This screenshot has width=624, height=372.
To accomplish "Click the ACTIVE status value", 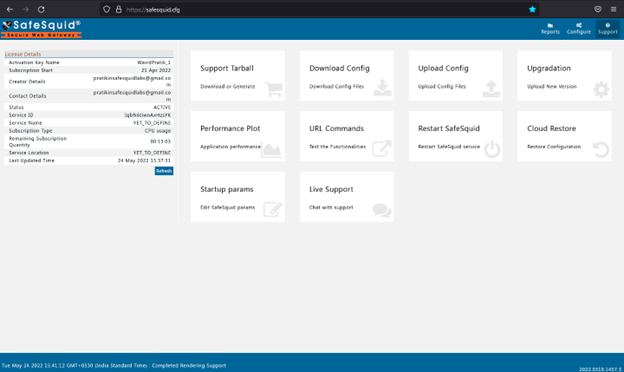I will [162, 107].
